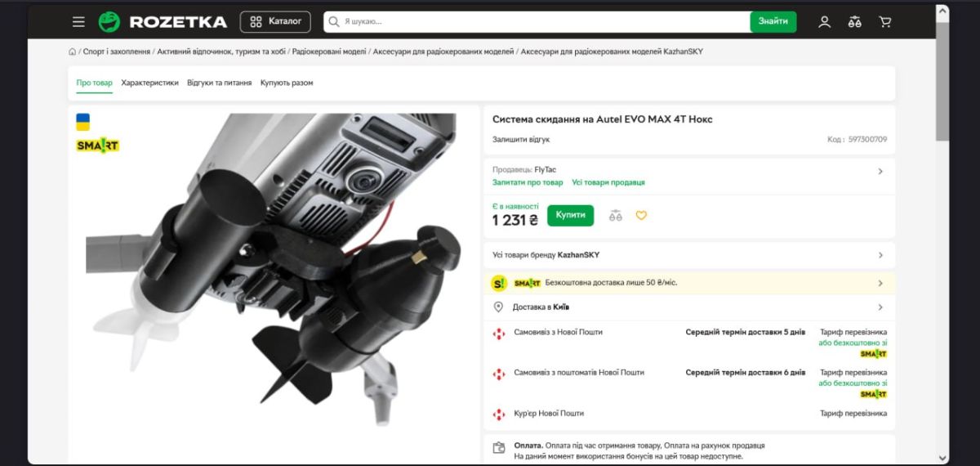Open delivery city Київ selector
The height and width of the screenshot is (466, 980).
[689, 307]
